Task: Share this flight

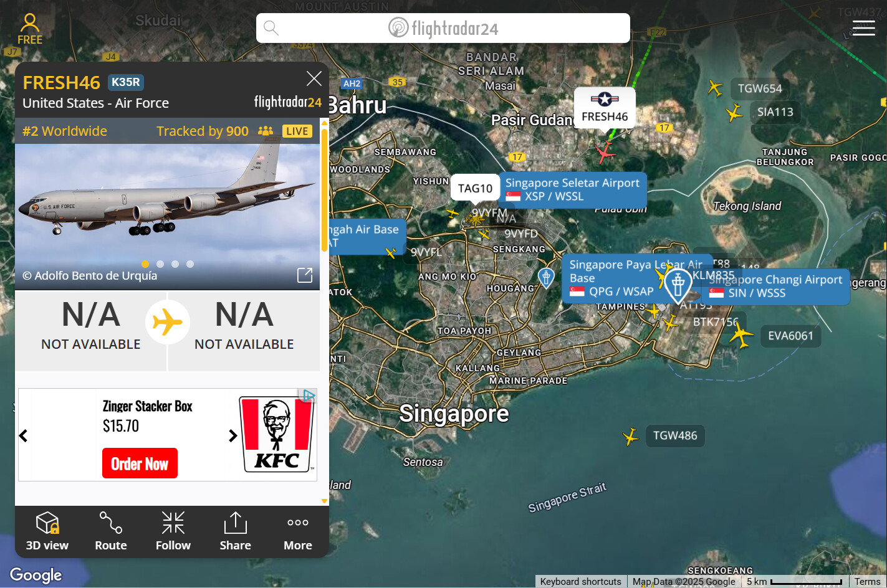Action: click(x=236, y=531)
